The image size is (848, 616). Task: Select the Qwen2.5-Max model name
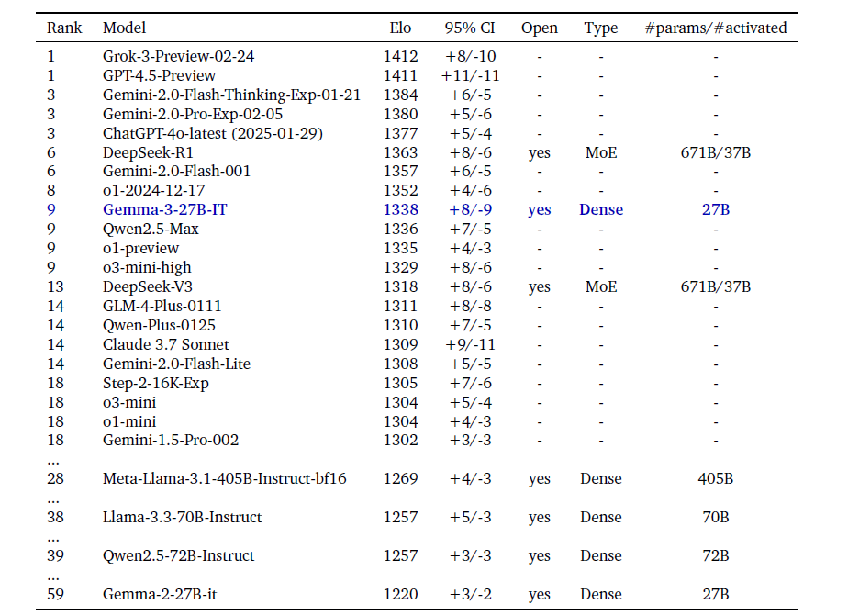pos(151,230)
